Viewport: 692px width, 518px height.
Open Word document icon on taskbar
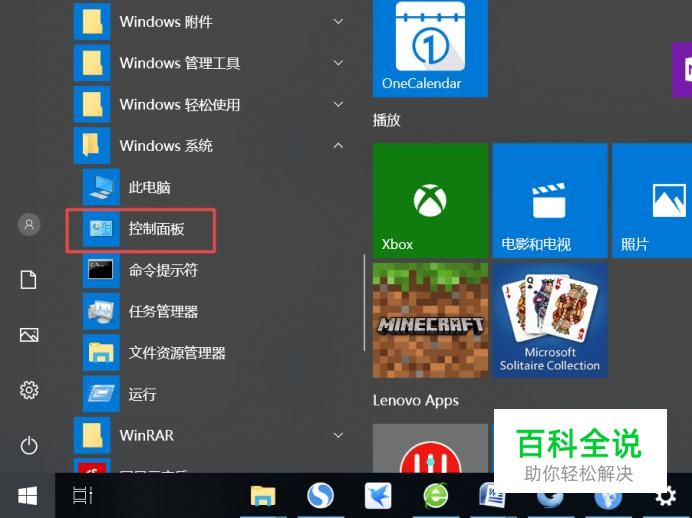click(x=491, y=496)
